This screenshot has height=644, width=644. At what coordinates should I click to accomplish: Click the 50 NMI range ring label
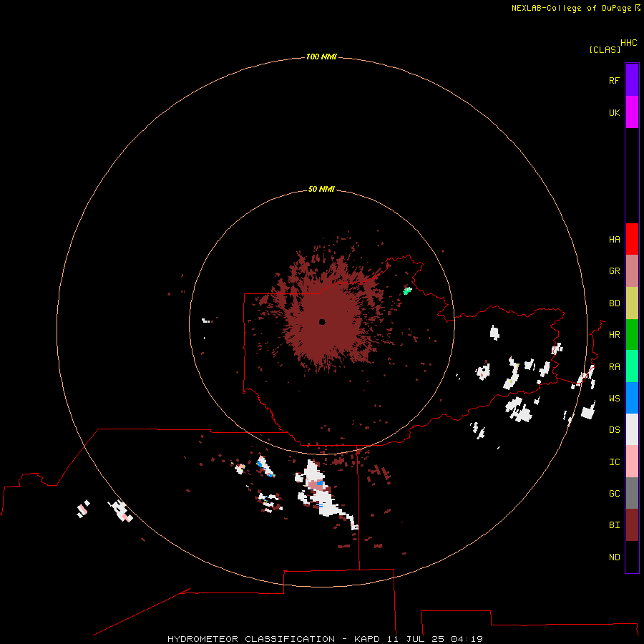[321, 189]
